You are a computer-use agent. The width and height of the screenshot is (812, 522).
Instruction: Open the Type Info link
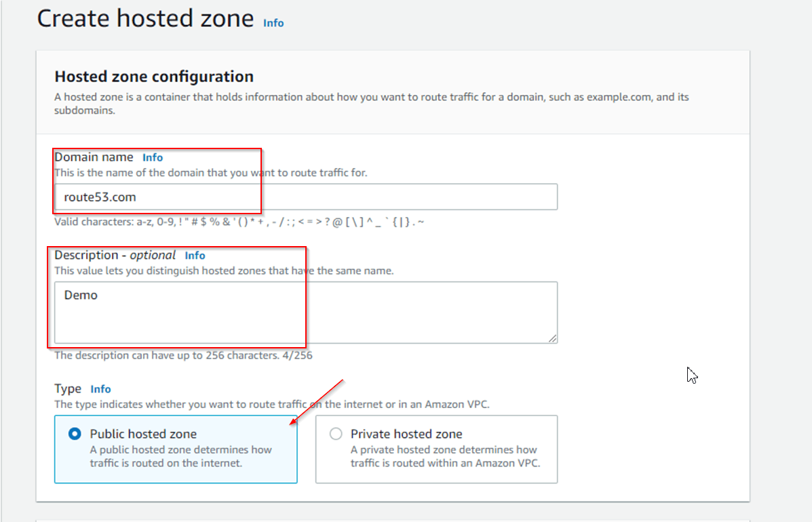pyautogui.click(x=100, y=388)
